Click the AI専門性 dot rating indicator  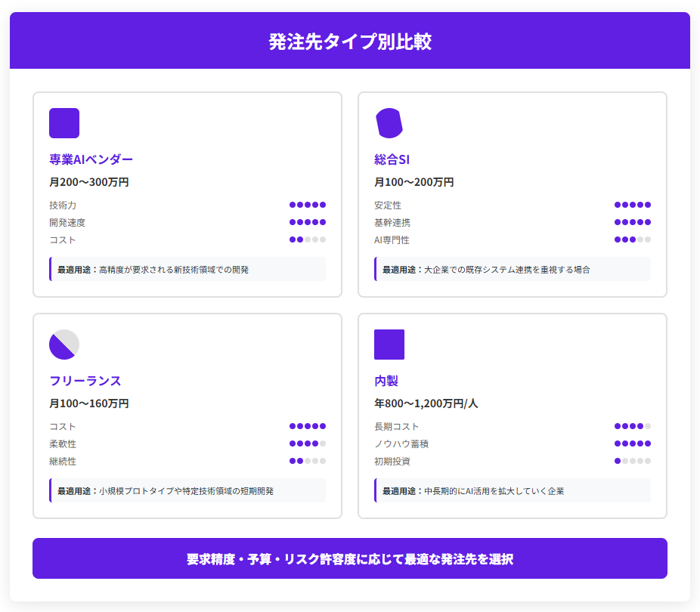point(632,240)
